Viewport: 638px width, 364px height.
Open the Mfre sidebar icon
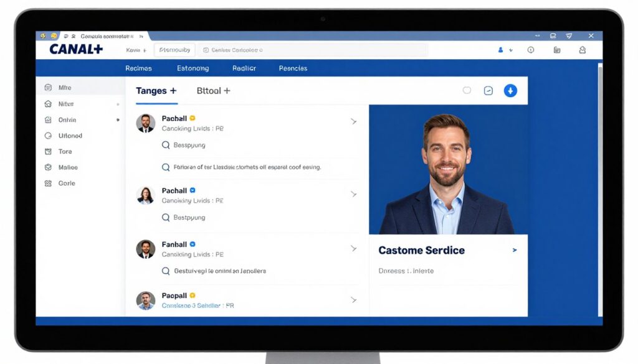pos(48,87)
